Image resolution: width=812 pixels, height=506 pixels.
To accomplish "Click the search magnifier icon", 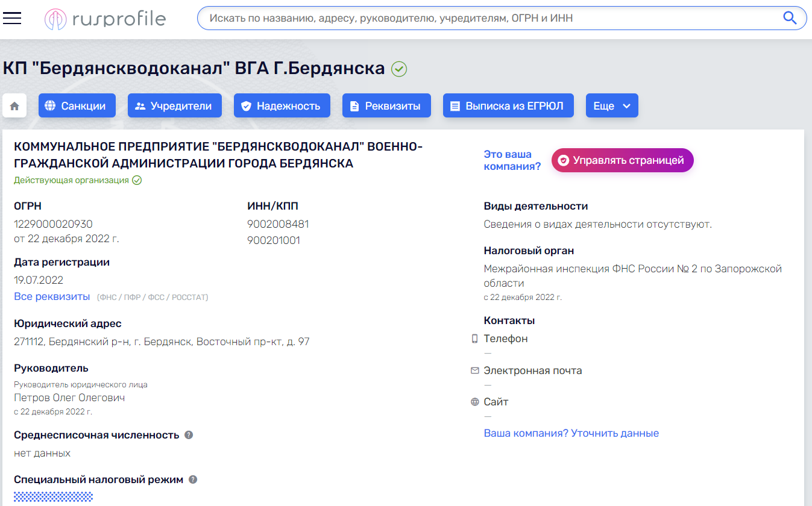I will [x=790, y=18].
